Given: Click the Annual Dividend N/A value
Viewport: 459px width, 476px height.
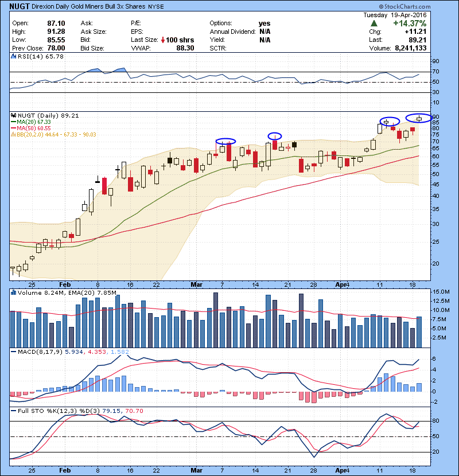Looking at the screenshot, I should click(265, 32).
